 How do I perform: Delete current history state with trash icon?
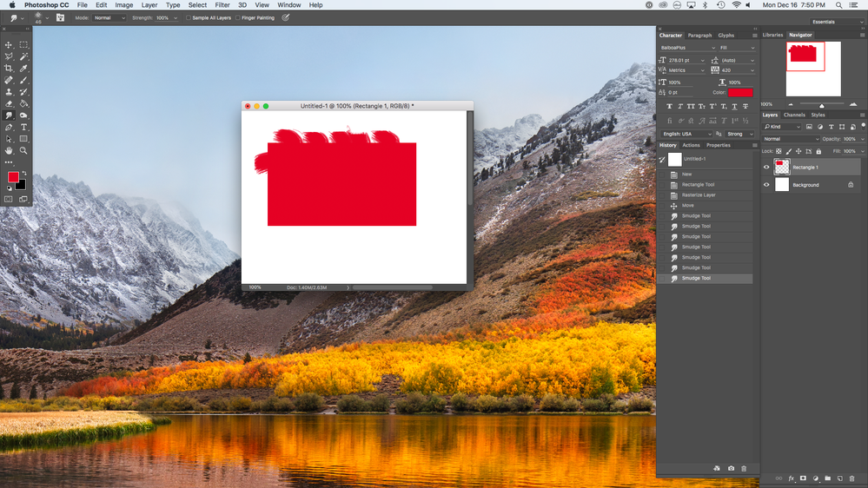(744, 469)
